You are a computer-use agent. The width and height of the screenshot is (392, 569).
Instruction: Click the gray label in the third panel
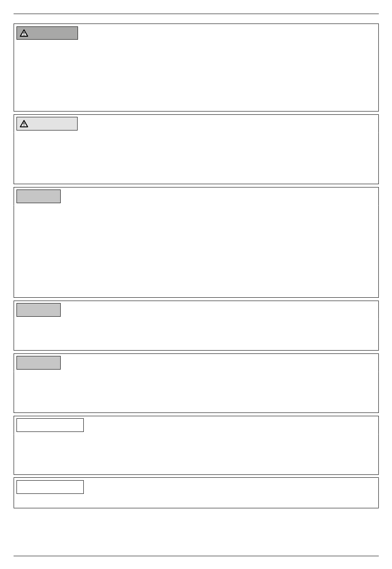[38, 196]
